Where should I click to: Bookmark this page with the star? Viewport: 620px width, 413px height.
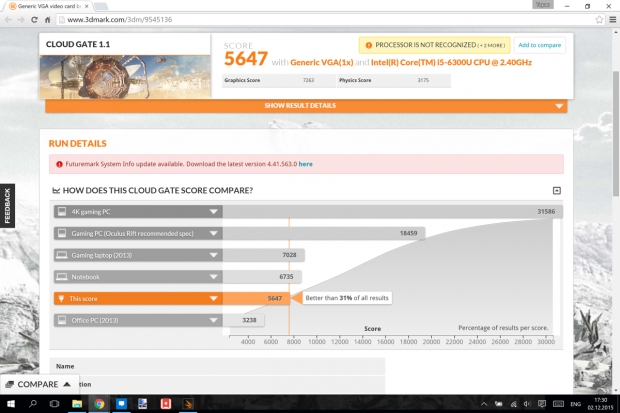tap(599, 19)
